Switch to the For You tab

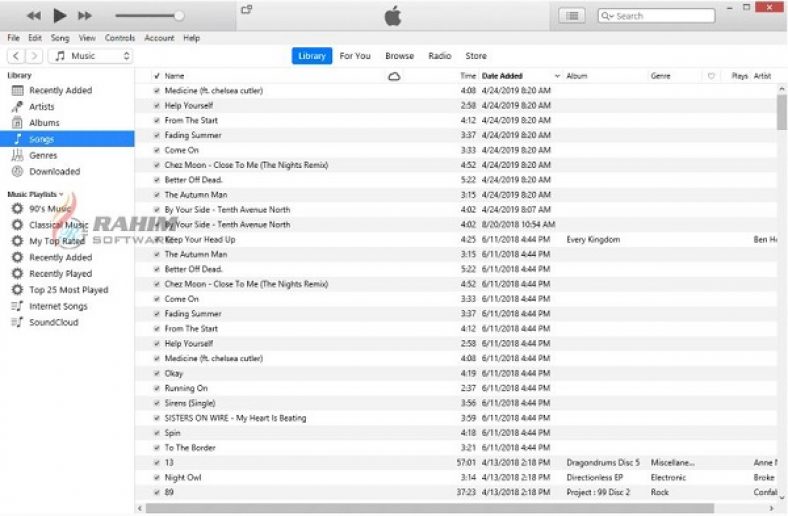point(355,56)
